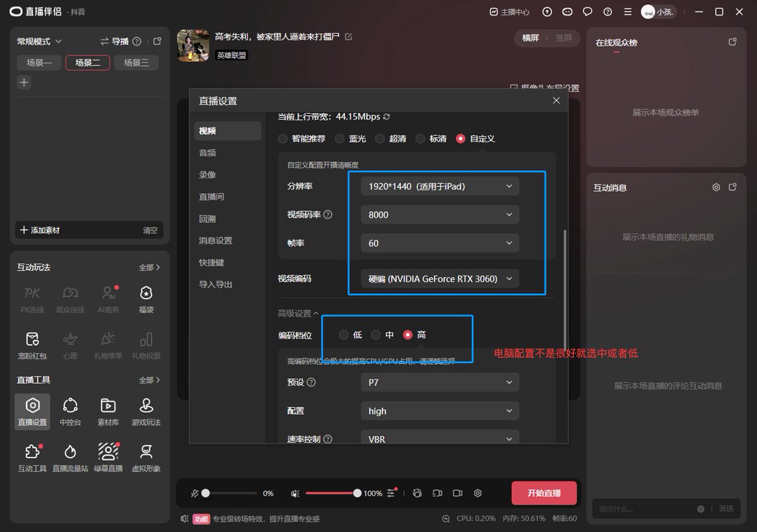Select the 智能推荐 quality option
Viewport: 757px width, 532px height.
(302, 139)
